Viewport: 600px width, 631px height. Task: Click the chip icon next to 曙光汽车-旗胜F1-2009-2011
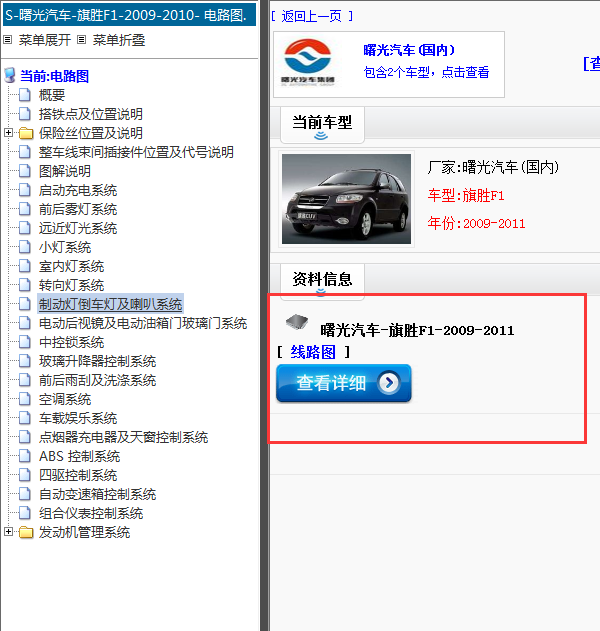tap(297, 322)
